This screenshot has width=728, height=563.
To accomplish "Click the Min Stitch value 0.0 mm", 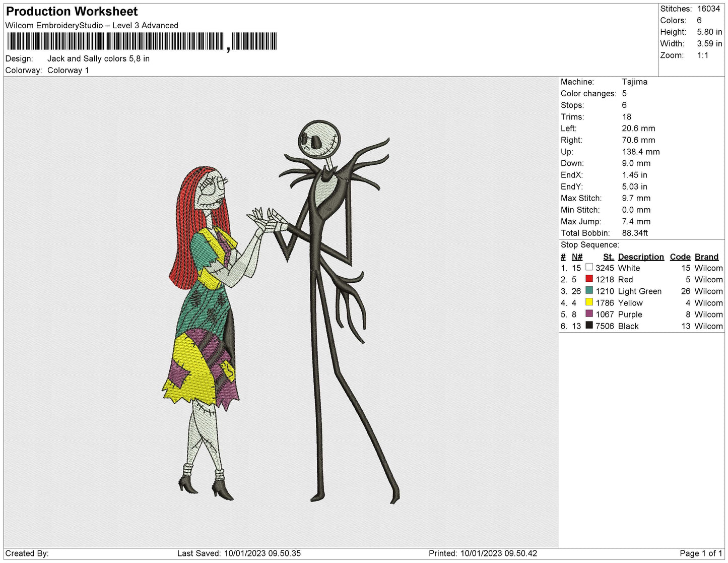I will [x=636, y=210].
